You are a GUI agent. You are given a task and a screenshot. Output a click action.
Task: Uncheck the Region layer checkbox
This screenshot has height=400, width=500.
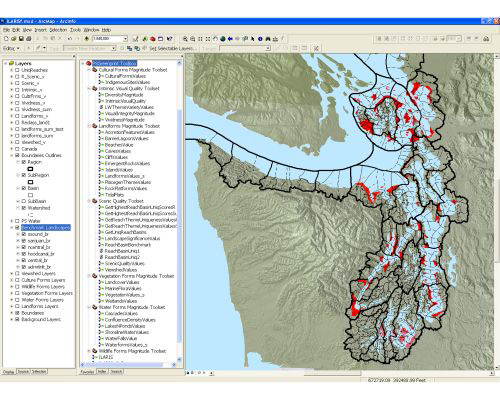pyautogui.click(x=24, y=162)
